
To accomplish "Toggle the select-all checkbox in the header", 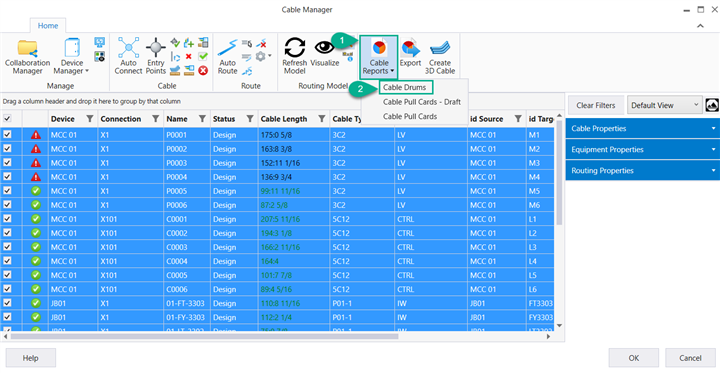I will [7, 119].
